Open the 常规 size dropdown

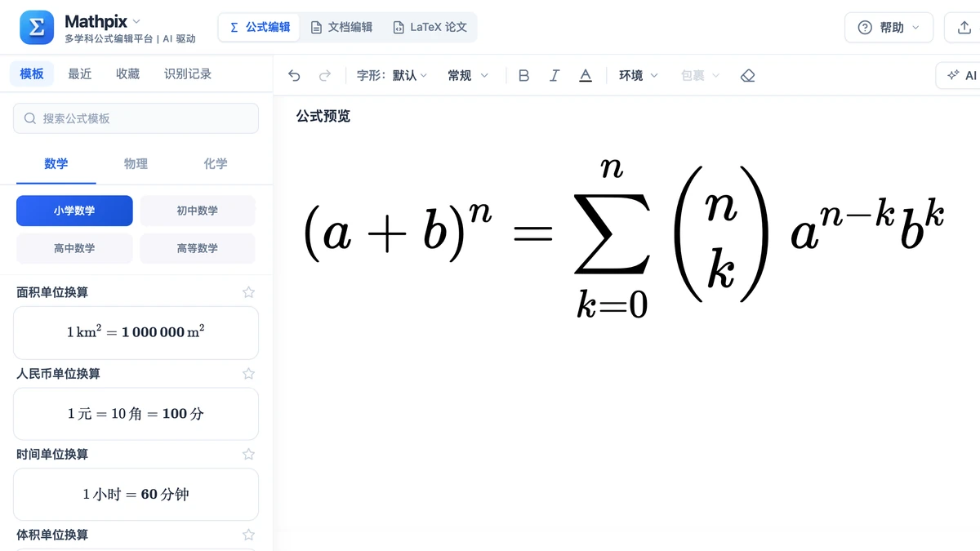pyautogui.click(x=468, y=76)
